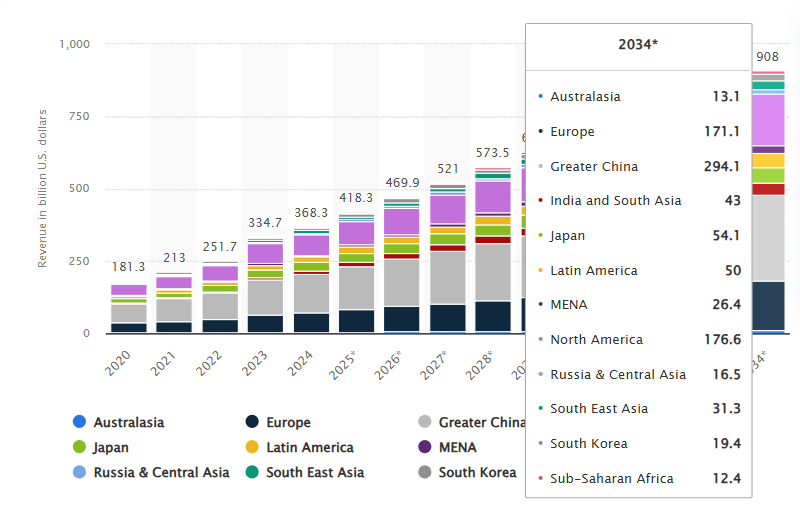800x515 pixels.
Task: Click the teal South East Asia legend dot
Action: pos(252,472)
